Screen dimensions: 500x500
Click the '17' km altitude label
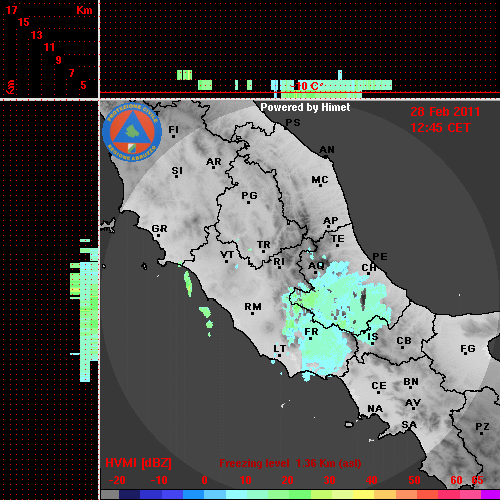(x=11, y=10)
